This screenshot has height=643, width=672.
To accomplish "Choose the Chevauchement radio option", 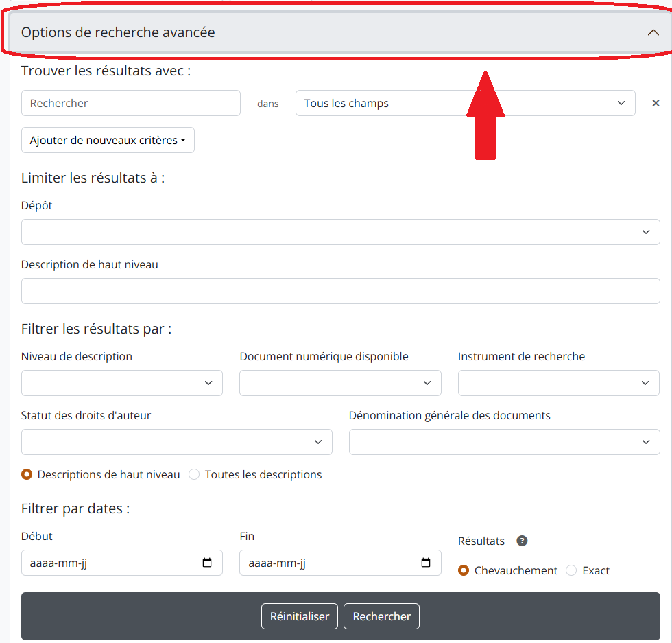I will [x=464, y=570].
